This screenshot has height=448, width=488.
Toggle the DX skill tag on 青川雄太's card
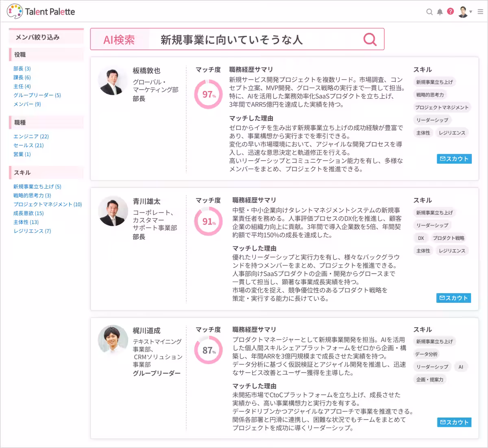point(421,238)
